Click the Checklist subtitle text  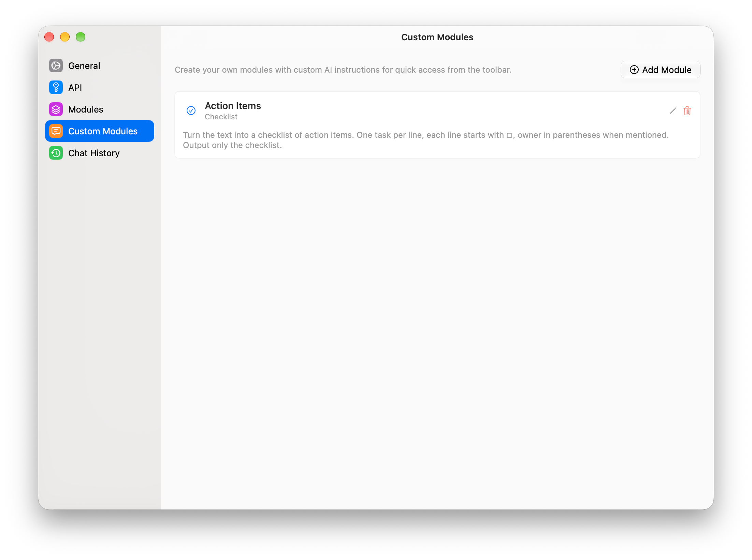tap(221, 117)
